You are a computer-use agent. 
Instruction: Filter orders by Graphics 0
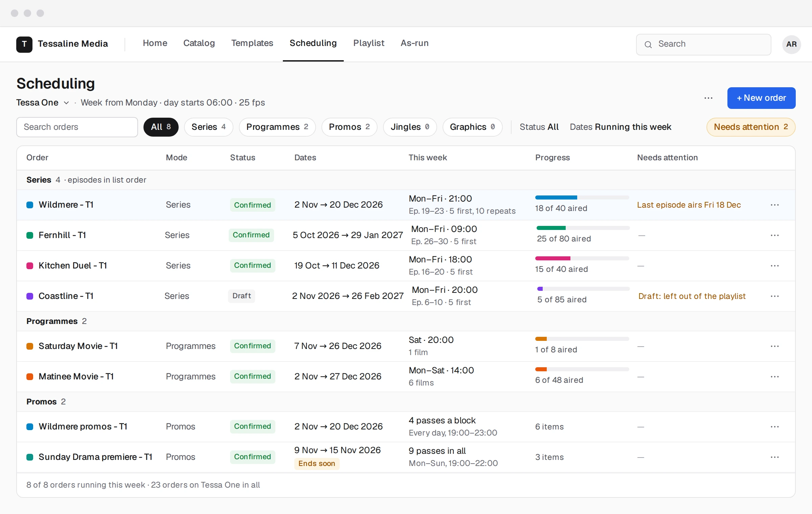coord(472,127)
